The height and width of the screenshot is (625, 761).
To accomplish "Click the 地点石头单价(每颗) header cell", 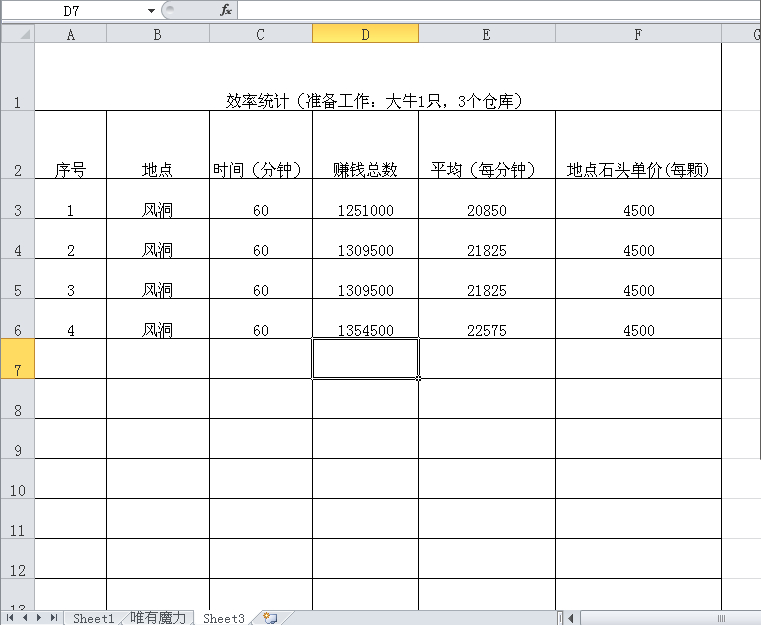I will (638, 170).
